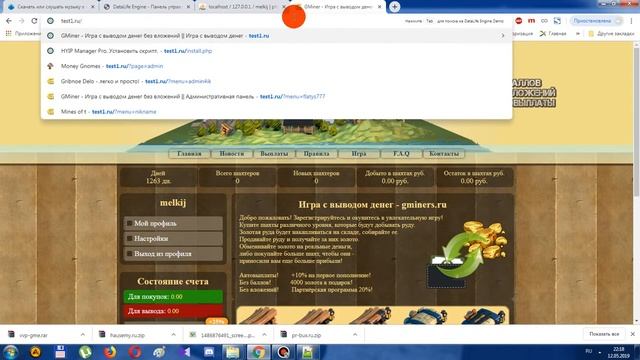Click Выход из профиля link

click(x=173, y=254)
